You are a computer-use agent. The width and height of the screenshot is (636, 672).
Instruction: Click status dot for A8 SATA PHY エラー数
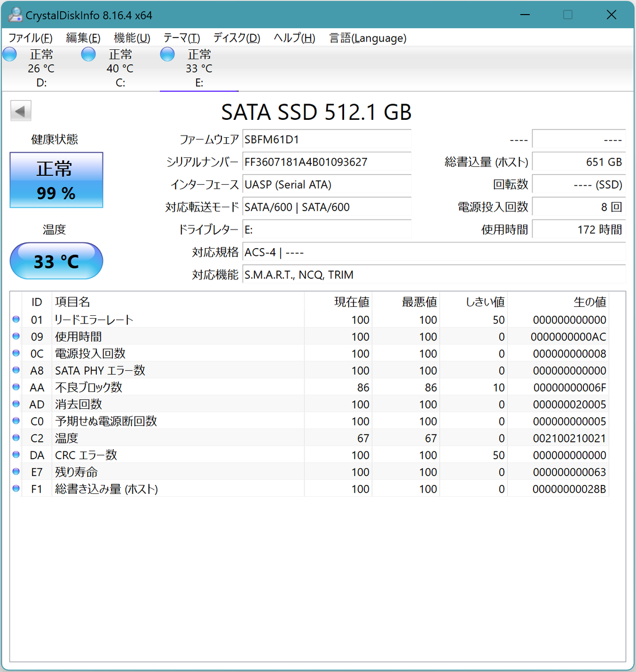tap(16, 370)
